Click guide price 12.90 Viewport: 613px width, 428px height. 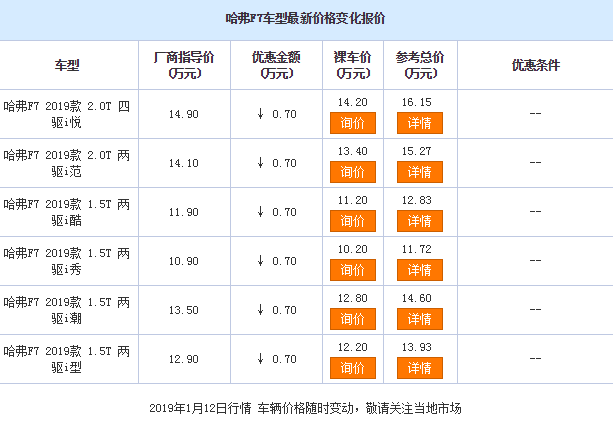pyautogui.click(x=184, y=359)
